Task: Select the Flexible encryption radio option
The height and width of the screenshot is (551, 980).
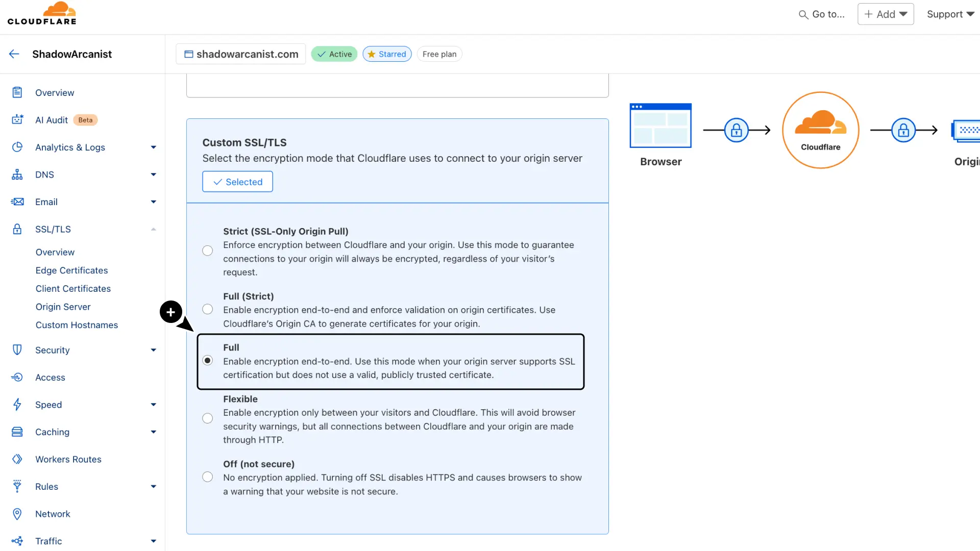Action: click(x=207, y=418)
